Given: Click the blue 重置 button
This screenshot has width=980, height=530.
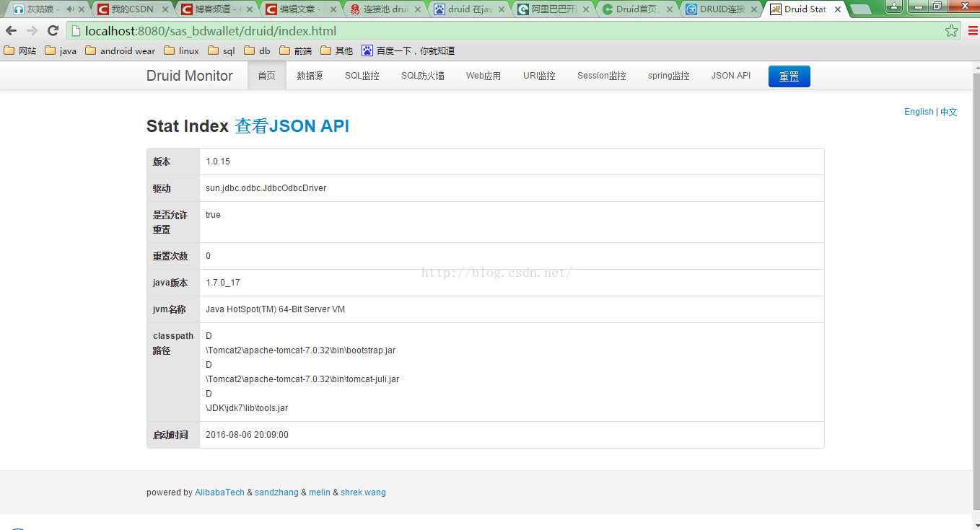Looking at the screenshot, I should click(789, 76).
